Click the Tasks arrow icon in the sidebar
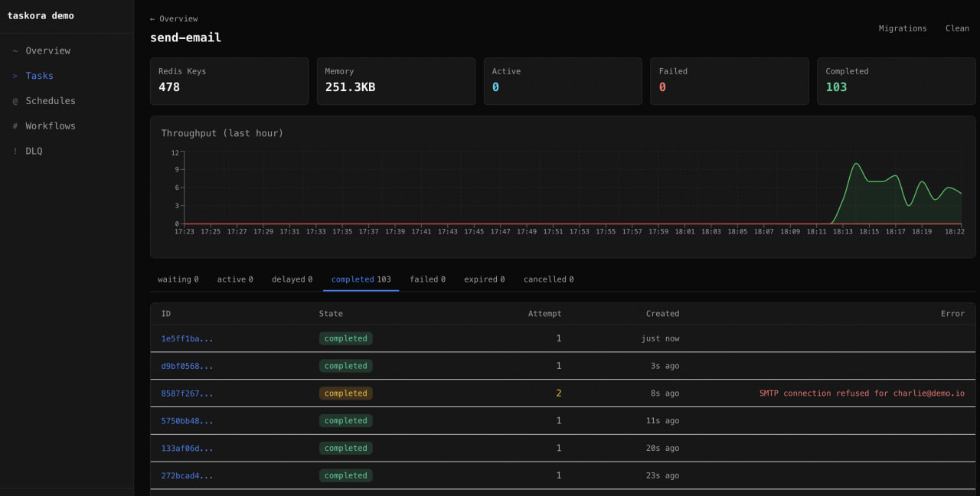Screen dimensions: 980x496 [x=14, y=76]
